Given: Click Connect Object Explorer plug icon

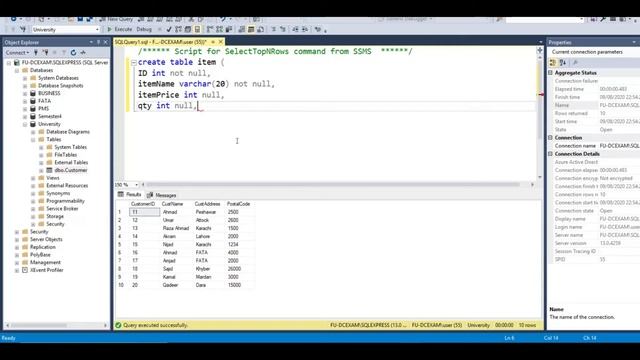Looking at the screenshot, I should click(36, 53).
